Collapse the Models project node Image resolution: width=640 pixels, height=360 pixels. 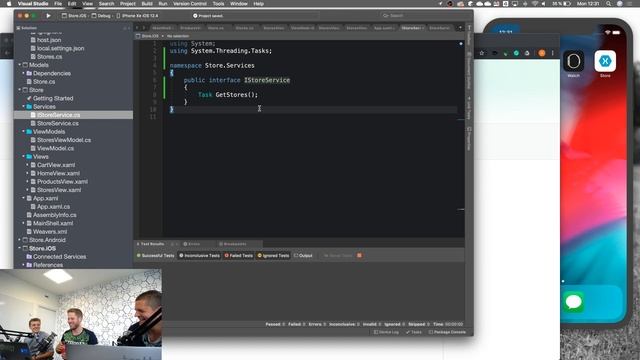(x=19, y=65)
